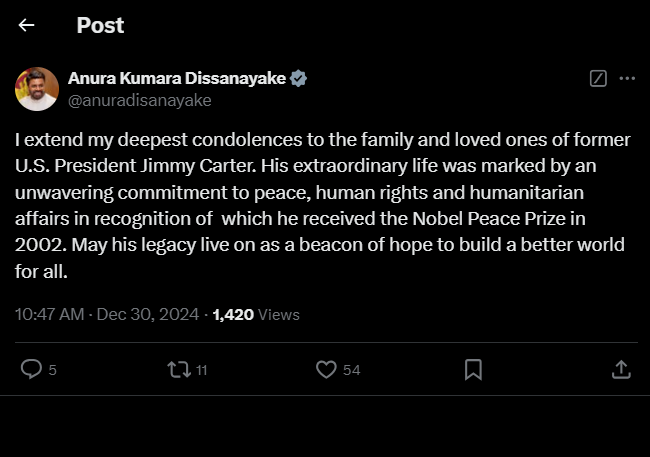This screenshot has width=650, height=457.
Task: Like the post with the heart icon
Action: point(325,370)
